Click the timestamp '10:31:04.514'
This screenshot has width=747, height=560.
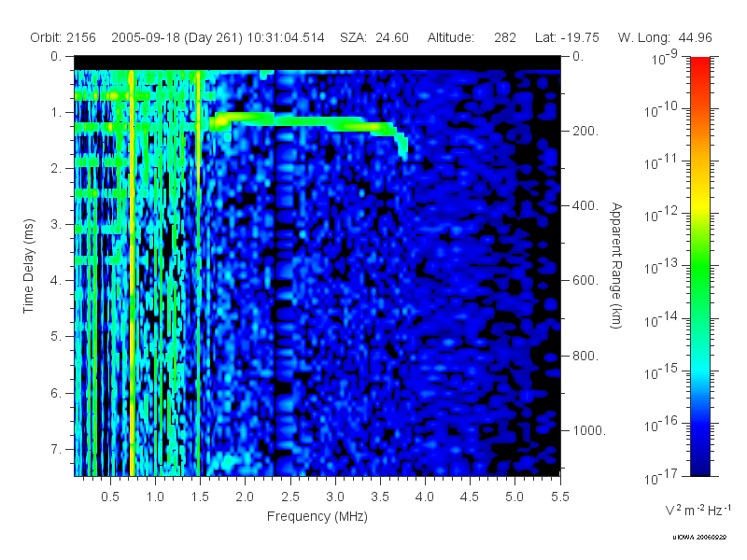click(x=286, y=37)
